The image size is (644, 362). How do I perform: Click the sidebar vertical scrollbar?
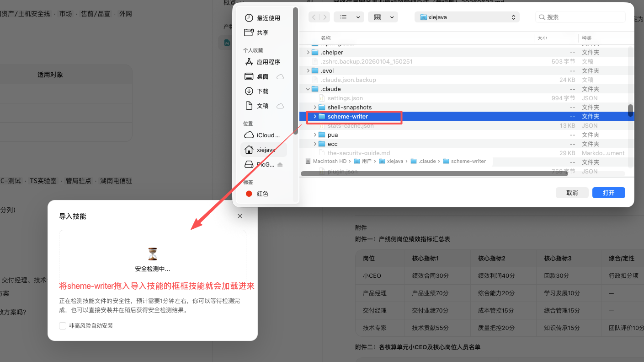pos(295,71)
